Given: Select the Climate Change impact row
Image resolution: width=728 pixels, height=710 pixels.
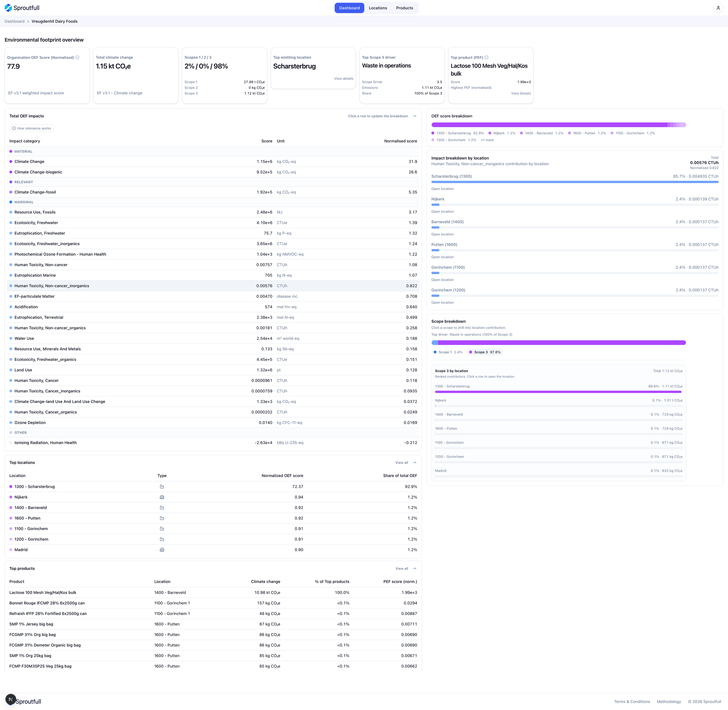Looking at the screenshot, I should (213, 161).
